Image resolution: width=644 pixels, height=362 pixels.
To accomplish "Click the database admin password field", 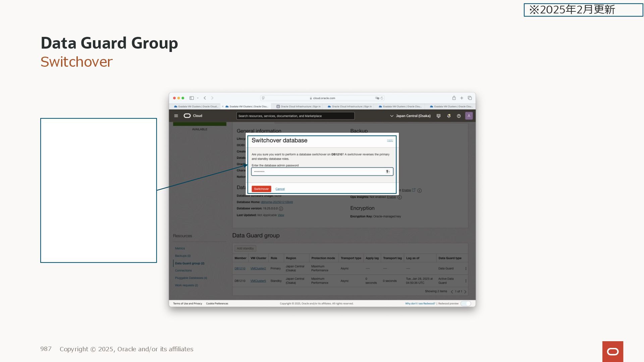I will tap(319, 172).
